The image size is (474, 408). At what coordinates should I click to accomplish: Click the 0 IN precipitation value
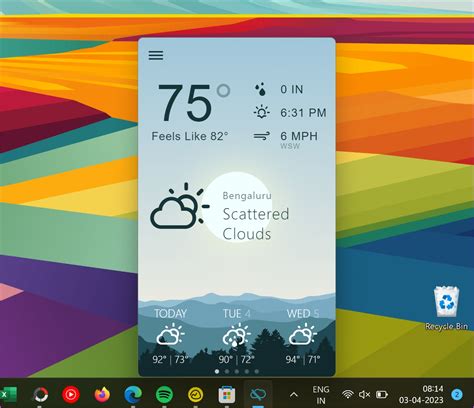[292, 89]
